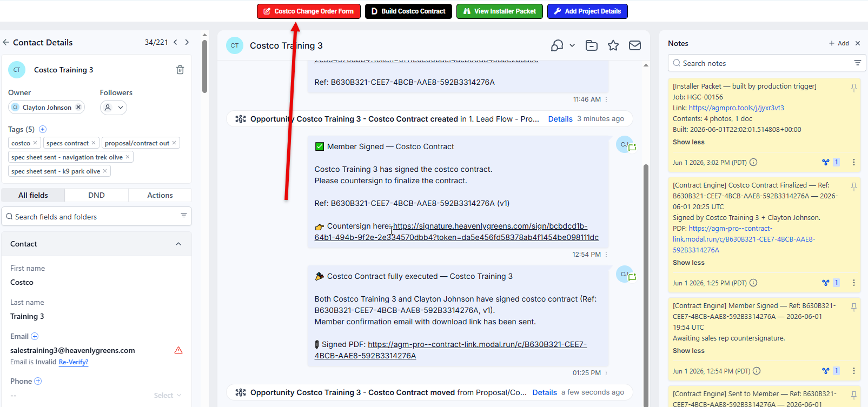This screenshot has height=407, width=868.
Task: Click the envelope icon in conversation header
Action: pyautogui.click(x=635, y=45)
